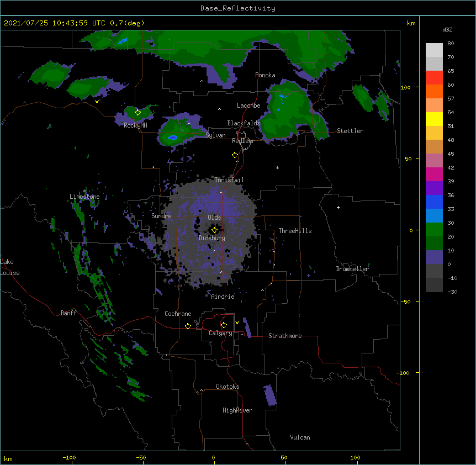Viewport: 476px width, 465px height.
Task: Click the Limestone label
Action: click(84, 197)
